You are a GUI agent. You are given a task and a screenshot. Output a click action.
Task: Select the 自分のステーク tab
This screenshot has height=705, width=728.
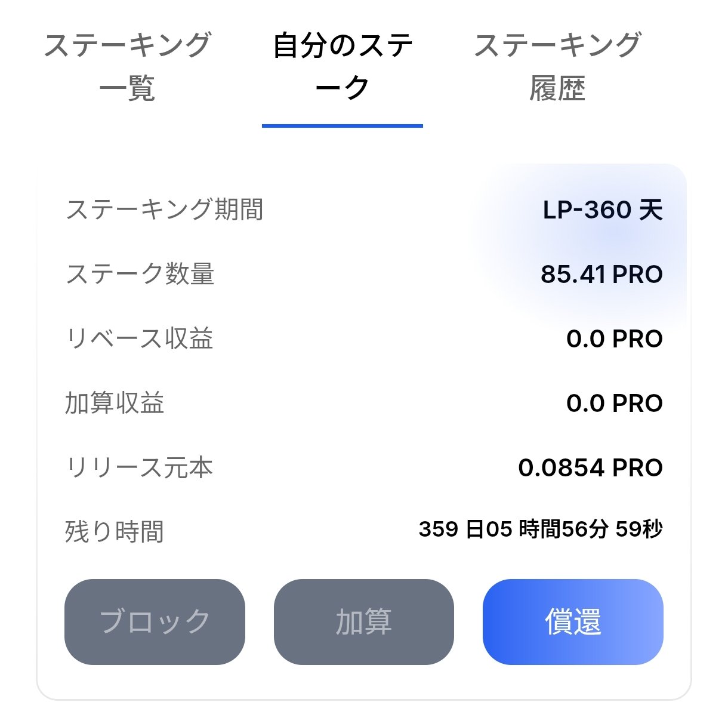click(x=343, y=66)
